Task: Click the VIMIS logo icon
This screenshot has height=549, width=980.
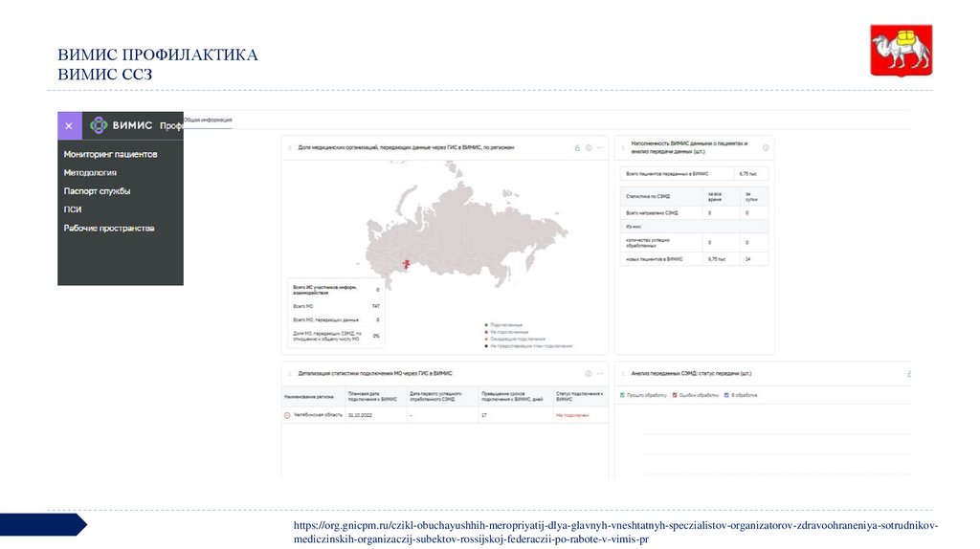Action: 99,125
